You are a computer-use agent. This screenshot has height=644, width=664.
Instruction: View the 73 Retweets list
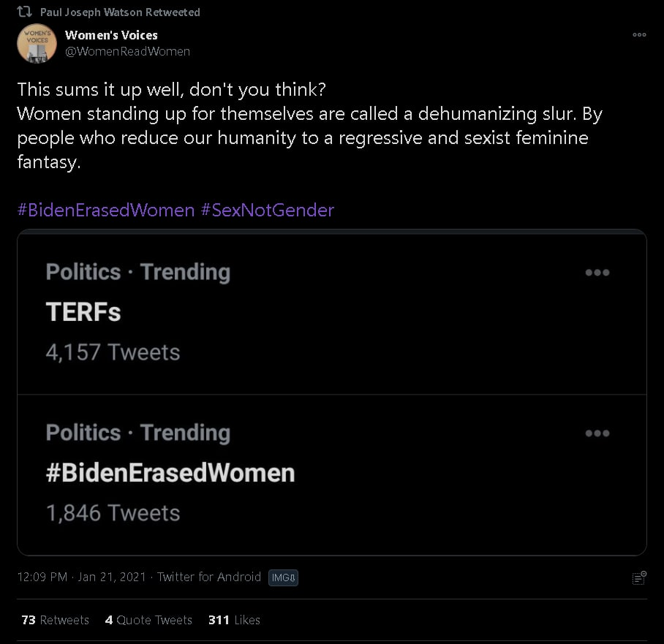[x=56, y=620]
